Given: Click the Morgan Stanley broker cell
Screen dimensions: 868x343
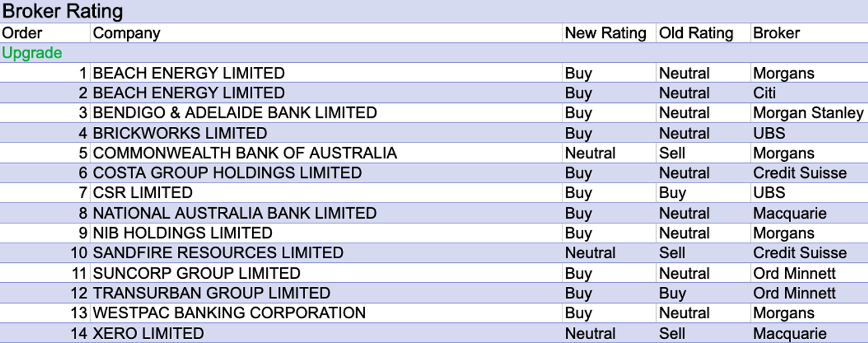Looking at the screenshot, I should 808,113.
